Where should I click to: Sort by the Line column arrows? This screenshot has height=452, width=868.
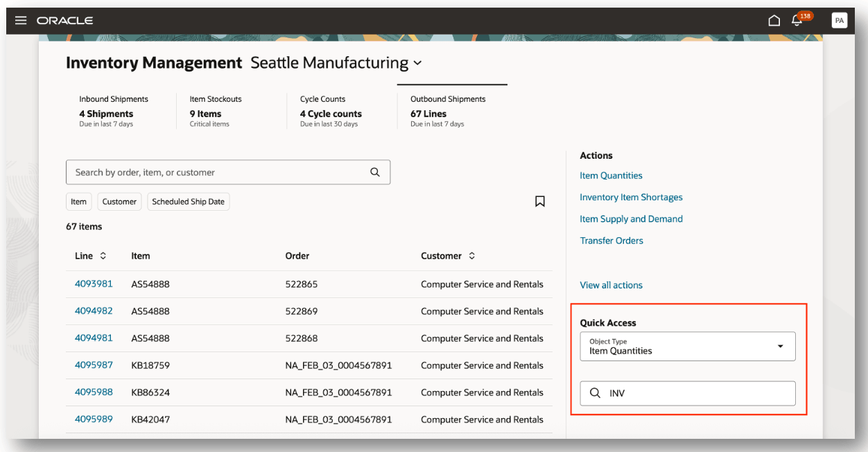pos(103,256)
